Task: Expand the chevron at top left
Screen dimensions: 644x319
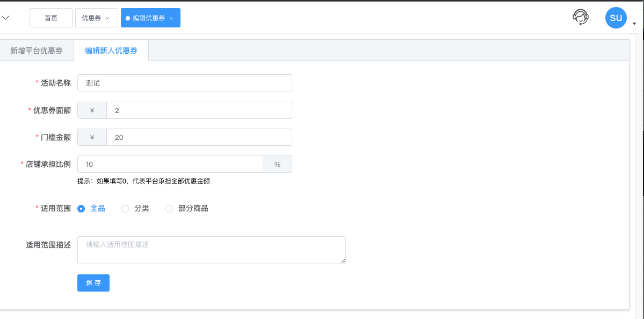Action: (x=5, y=18)
